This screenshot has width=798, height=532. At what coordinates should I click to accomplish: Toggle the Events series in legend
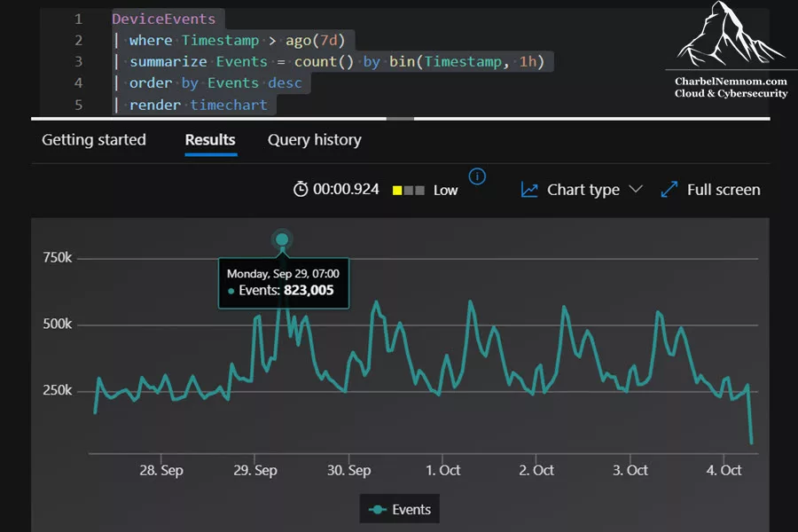(x=400, y=509)
